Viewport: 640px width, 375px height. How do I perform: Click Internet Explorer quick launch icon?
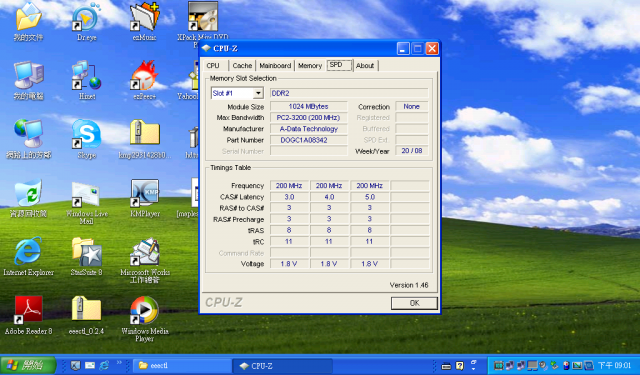[x=104, y=366]
